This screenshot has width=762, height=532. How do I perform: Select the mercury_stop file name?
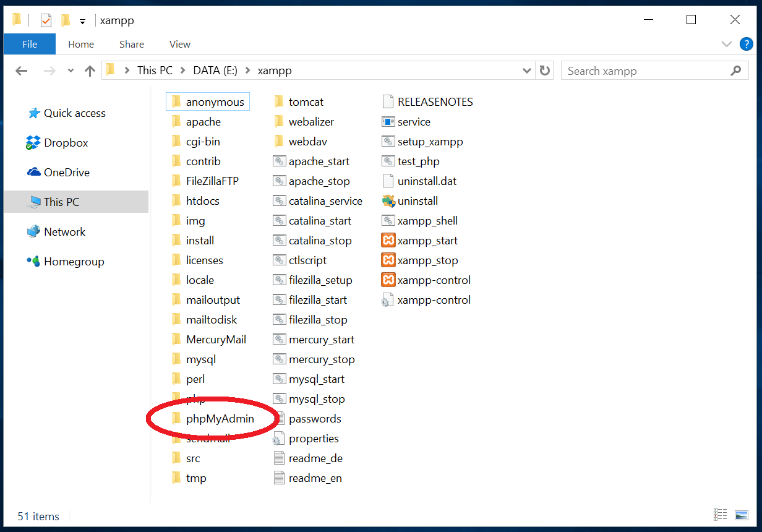322,359
